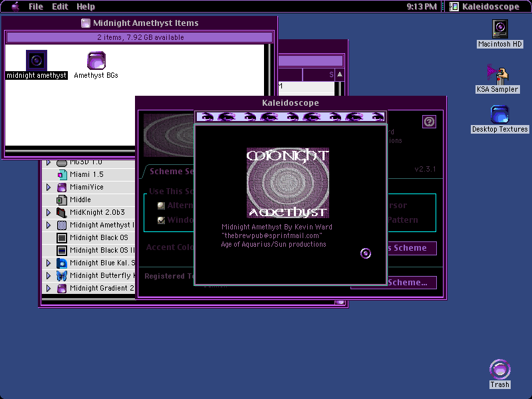Open the Macintosh HD desktop drive

[500, 29]
